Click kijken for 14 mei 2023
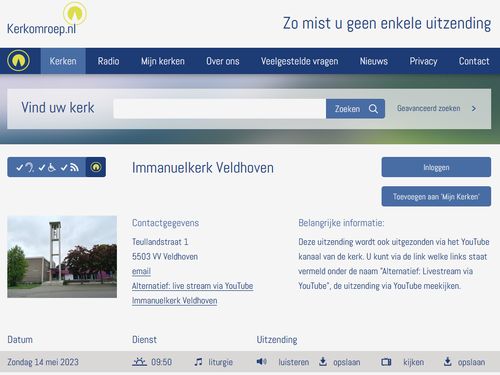 pyautogui.click(x=414, y=362)
